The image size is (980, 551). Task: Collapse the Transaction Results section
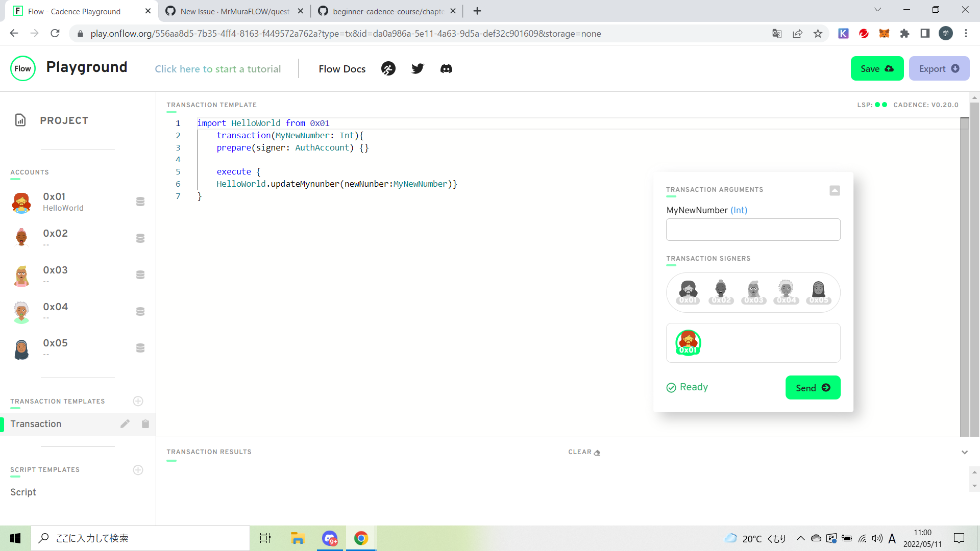click(965, 452)
